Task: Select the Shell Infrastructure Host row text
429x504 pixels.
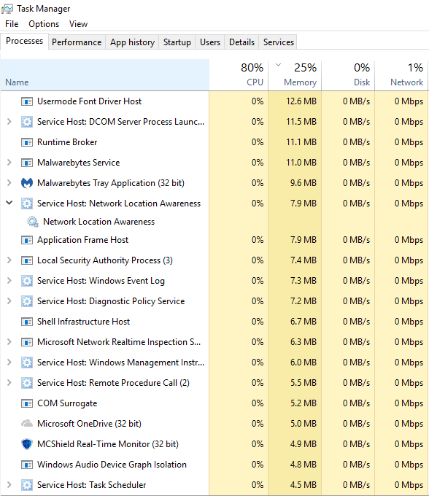Action: point(84,322)
